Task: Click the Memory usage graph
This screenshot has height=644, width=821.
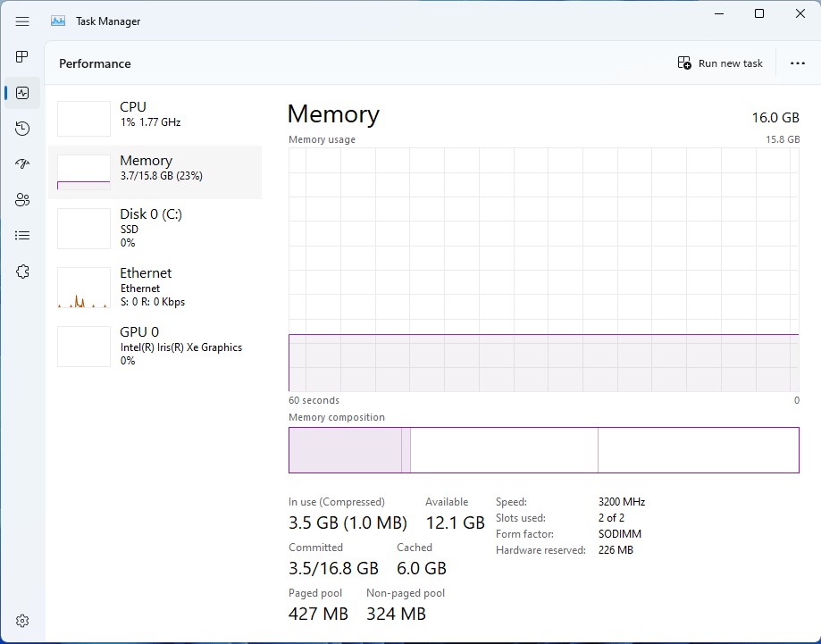Action: click(x=543, y=270)
